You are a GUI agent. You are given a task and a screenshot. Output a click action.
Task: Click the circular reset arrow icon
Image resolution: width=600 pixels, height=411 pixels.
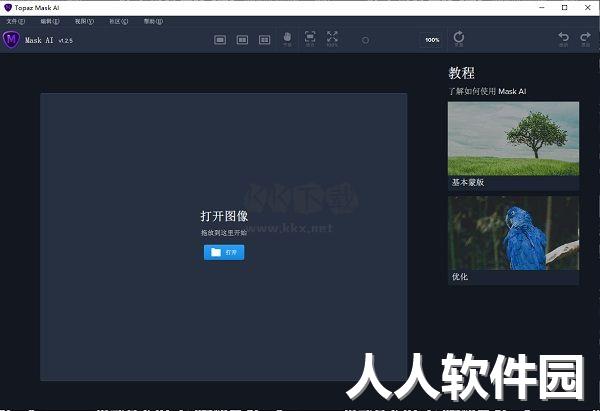[459, 39]
